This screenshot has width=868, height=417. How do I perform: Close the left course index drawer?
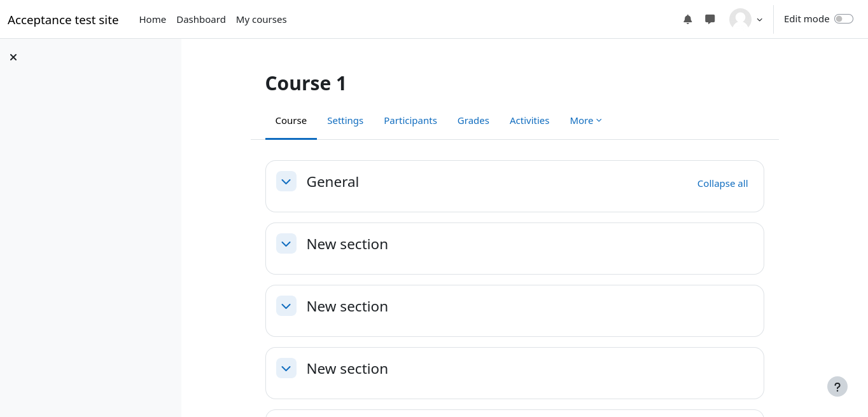tap(13, 57)
